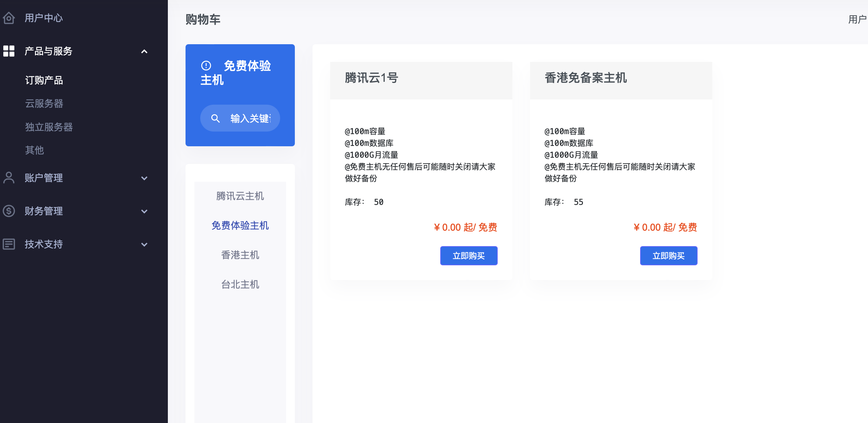Screen dimensions: 868x423
Task: Buy 香港免备案主机 with 立即购买
Action: (x=668, y=256)
